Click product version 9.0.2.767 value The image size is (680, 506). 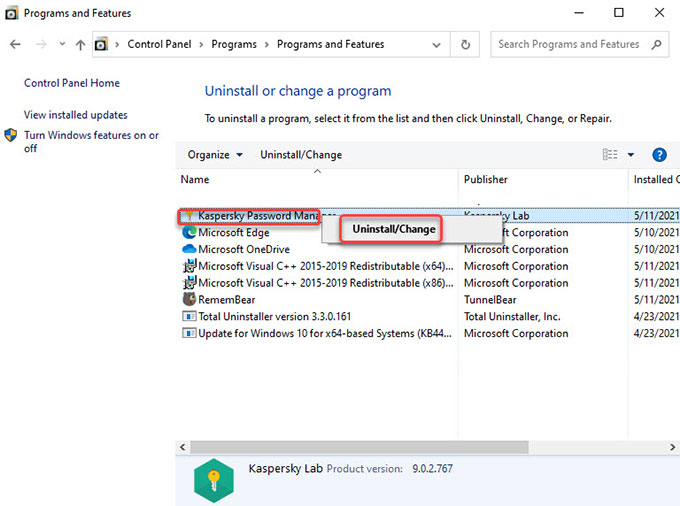pyautogui.click(x=432, y=469)
